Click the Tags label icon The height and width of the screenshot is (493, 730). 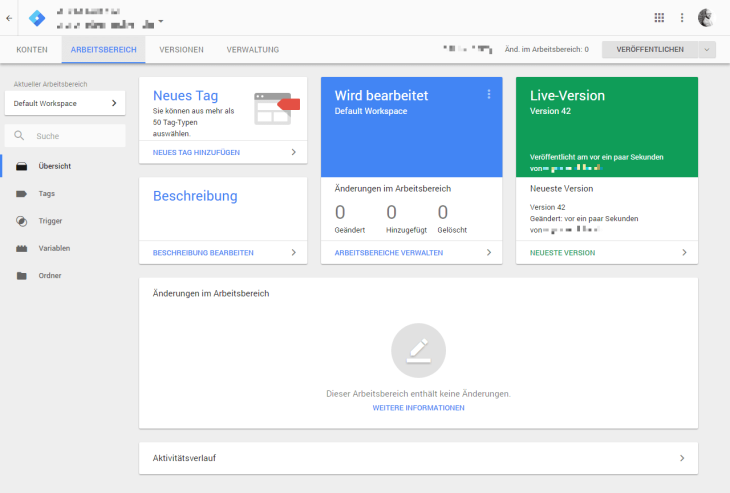pos(21,194)
